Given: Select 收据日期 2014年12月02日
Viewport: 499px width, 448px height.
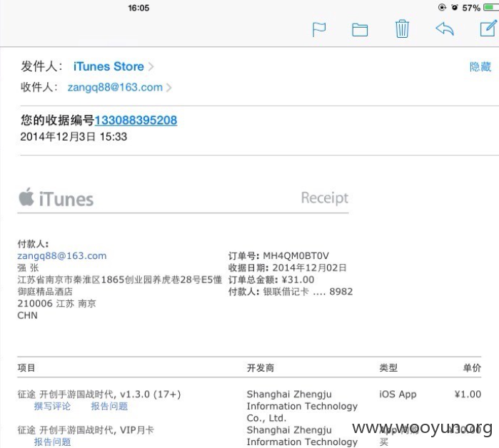Looking at the screenshot, I should point(288,268).
